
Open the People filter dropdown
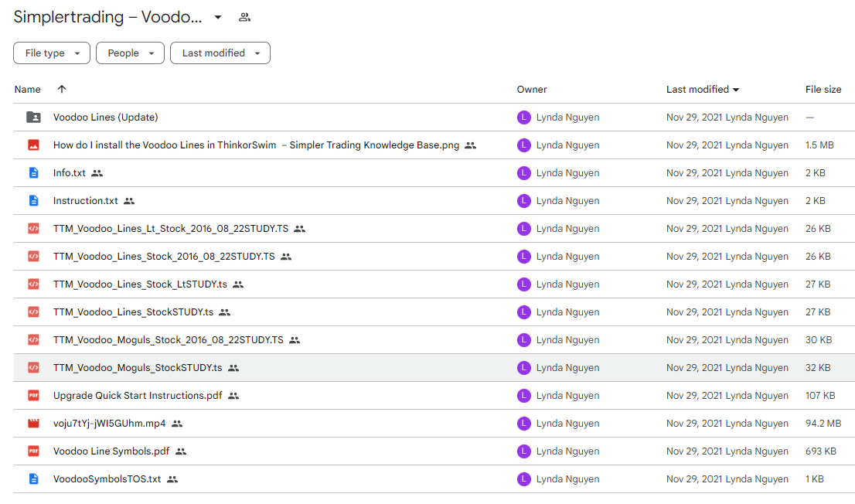[x=131, y=53]
